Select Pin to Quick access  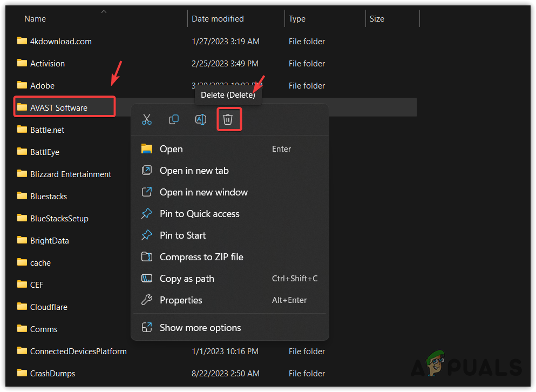(x=230, y=214)
